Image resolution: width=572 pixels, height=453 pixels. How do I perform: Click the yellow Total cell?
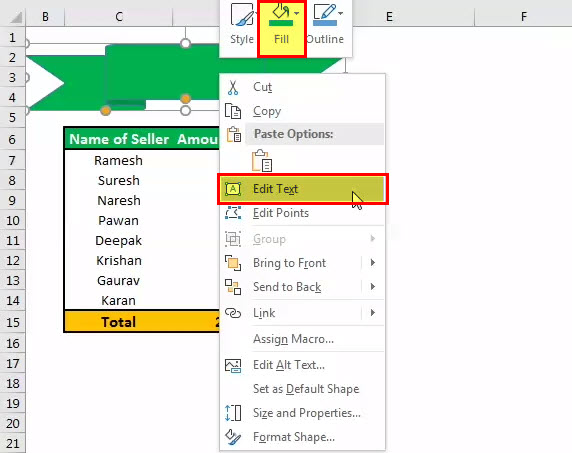tap(118, 322)
